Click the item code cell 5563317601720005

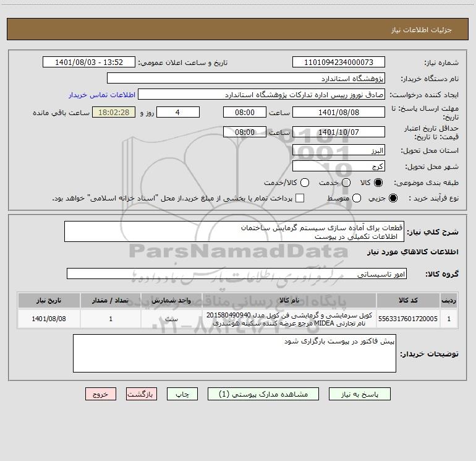coord(408,319)
